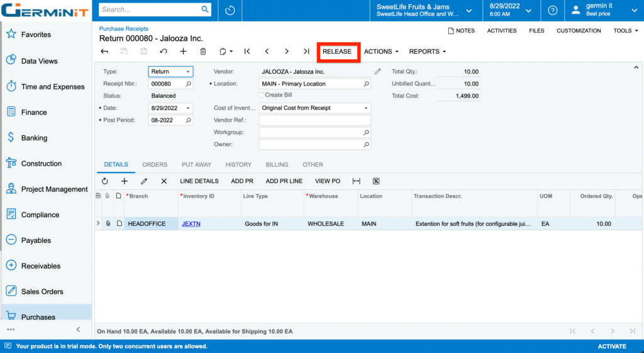The height and width of the screenshot is (353, 644).
Task: Go to the previous record
Action: pyautogui.click(x=267, y=52)
